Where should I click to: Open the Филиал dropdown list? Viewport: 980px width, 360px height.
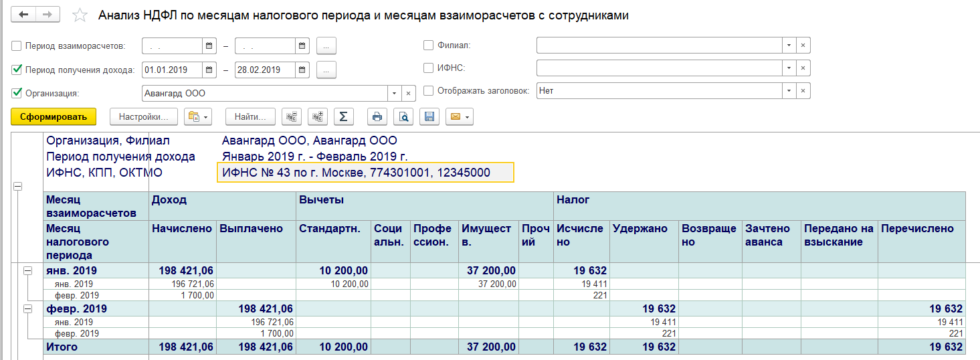pyautogui.click(x=789, y=46)
